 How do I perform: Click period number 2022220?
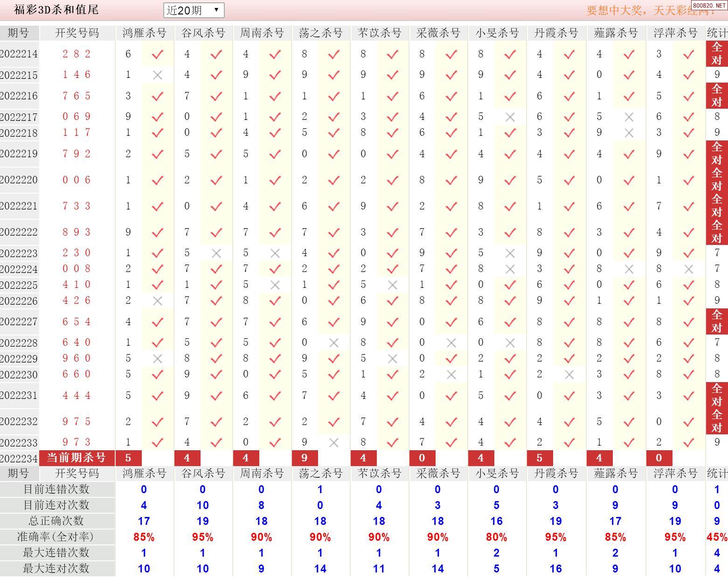(x=19, y=180)
